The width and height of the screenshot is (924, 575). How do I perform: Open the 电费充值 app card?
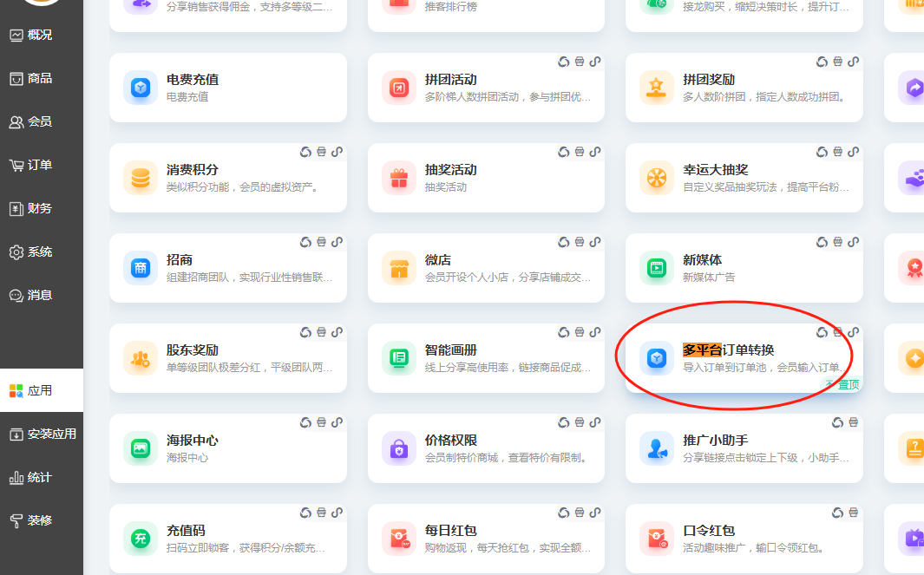[x=228, y=88]
